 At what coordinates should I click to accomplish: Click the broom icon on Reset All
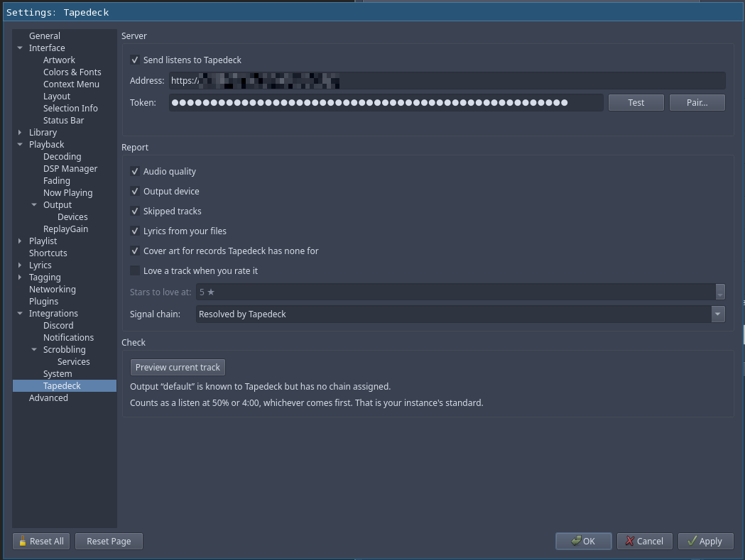[22, 541]
